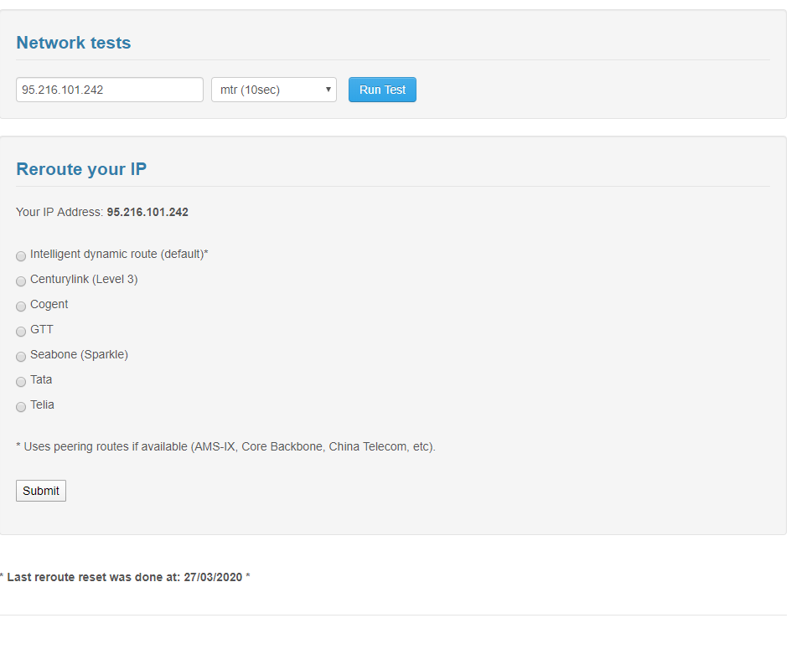Click the 'Your IP Address:' label
This screenshot has height=649, width=812.
click(x=59, y=212)
